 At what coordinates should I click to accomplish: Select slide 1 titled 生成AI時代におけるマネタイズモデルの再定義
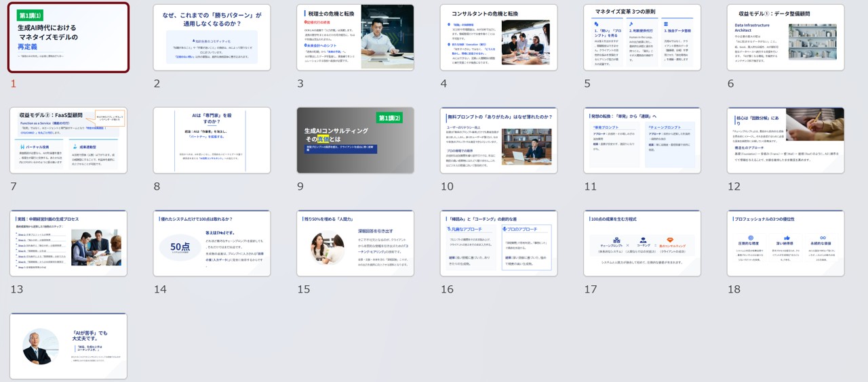[68, 37]
